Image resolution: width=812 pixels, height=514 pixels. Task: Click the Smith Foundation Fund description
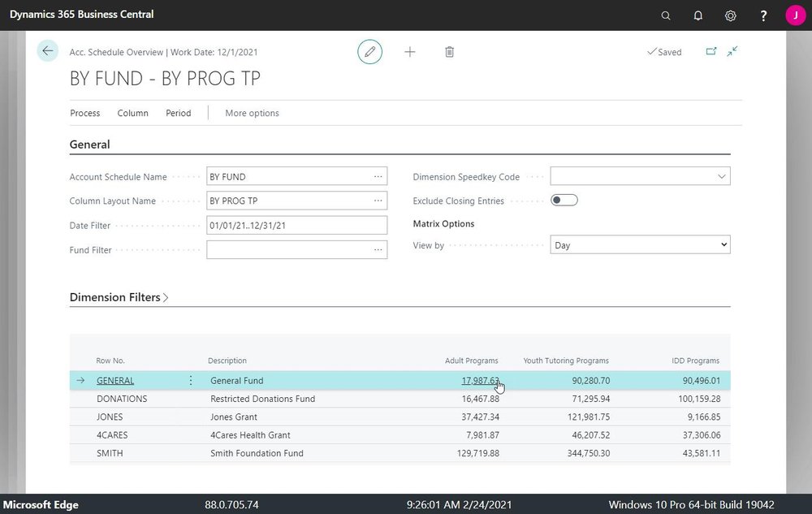(x=257, y=453)
